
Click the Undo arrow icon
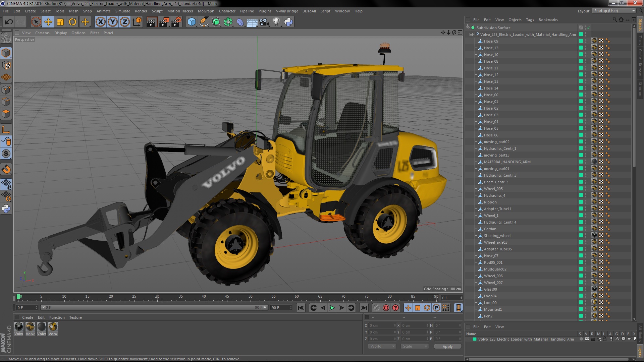[x=9, y=22]
